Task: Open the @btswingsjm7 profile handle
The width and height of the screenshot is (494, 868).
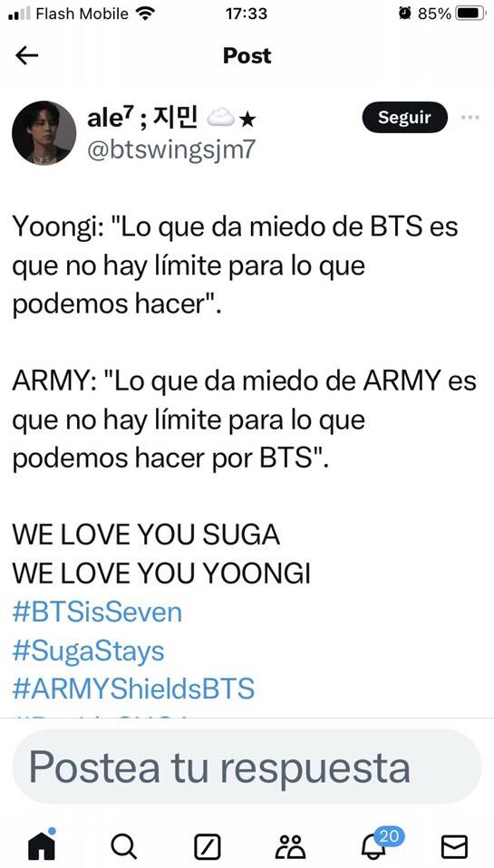Action: [x=171, y=150]
